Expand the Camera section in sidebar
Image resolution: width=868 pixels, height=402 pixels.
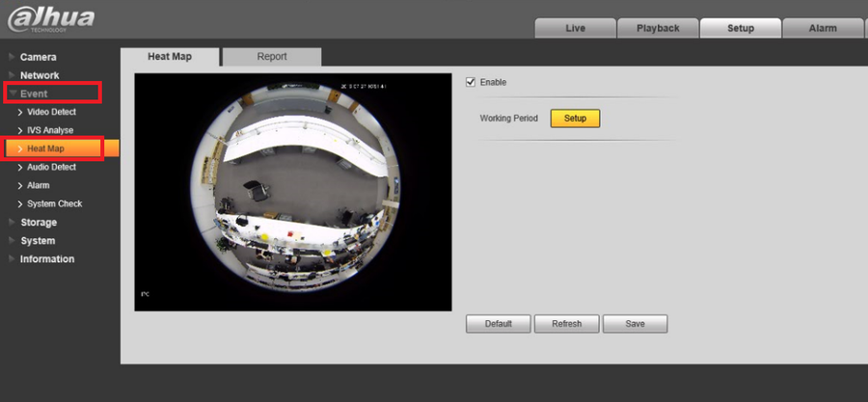(x=39, y=57)
